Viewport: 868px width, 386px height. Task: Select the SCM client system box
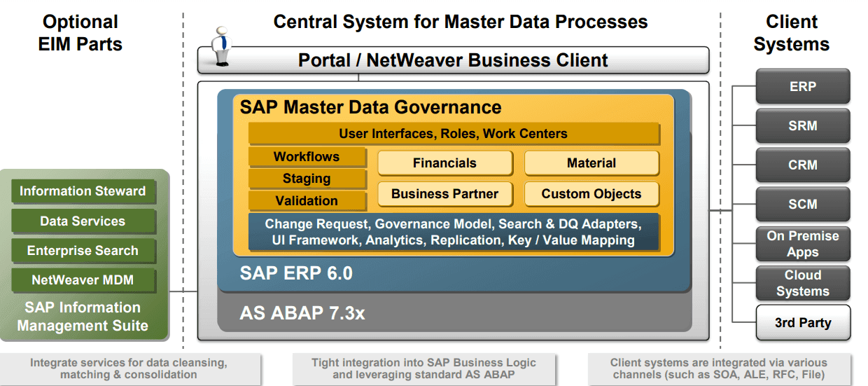pyautogui.click(x=802, y=205)
